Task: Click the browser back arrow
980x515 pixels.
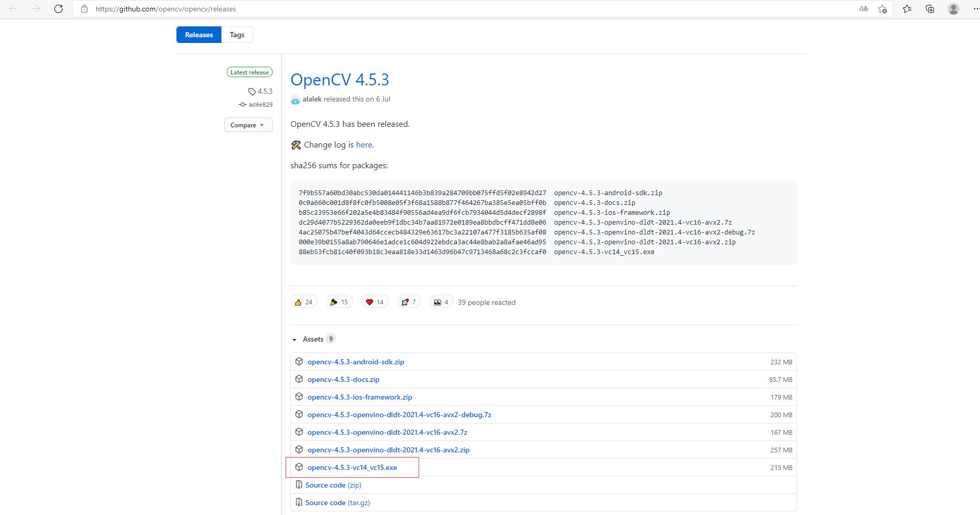Action: [x=13, y=9]
